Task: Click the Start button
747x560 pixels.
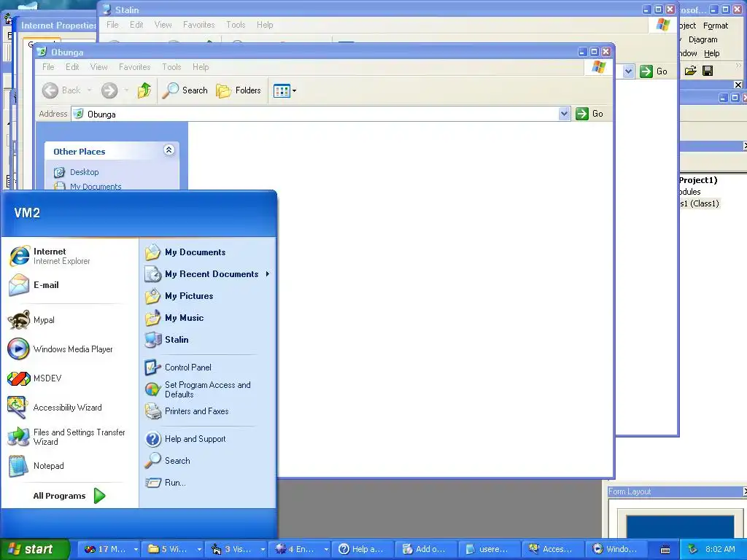Action: (34, 549)
